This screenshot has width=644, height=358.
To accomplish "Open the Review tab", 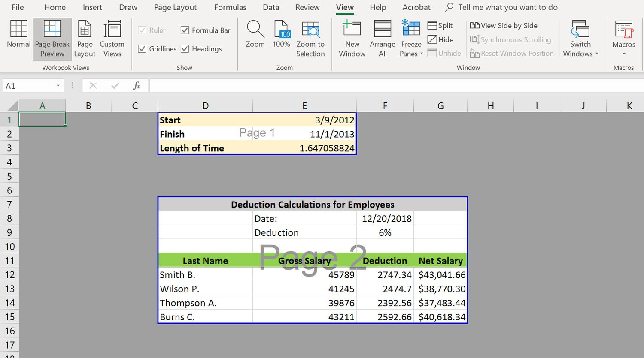I will 307,7.
